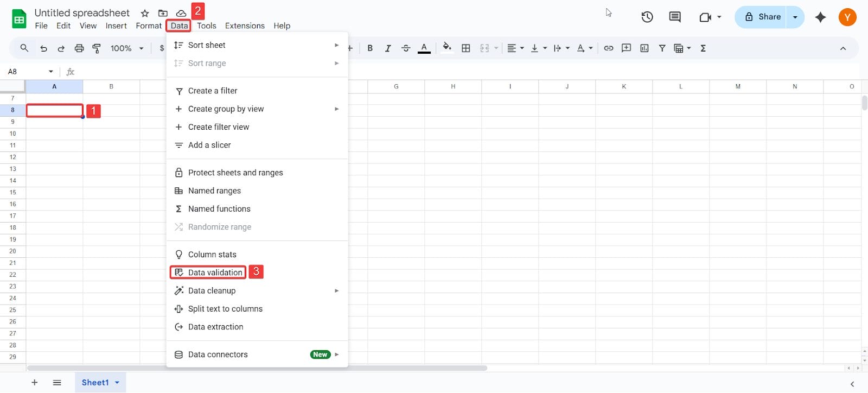Open the Sheet1 tab dropdown
Screen dimensions: 868x393
point(117,382)
